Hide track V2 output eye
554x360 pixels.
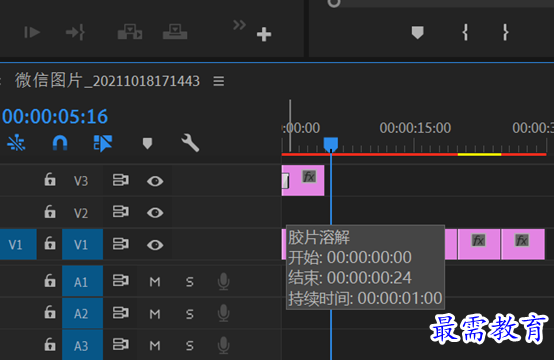(x=155, y=213)
